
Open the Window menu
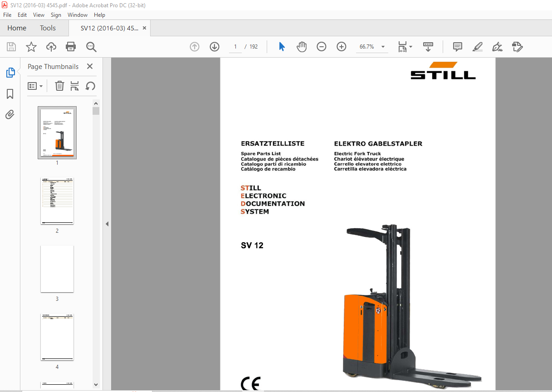click(x=78, y=15)
